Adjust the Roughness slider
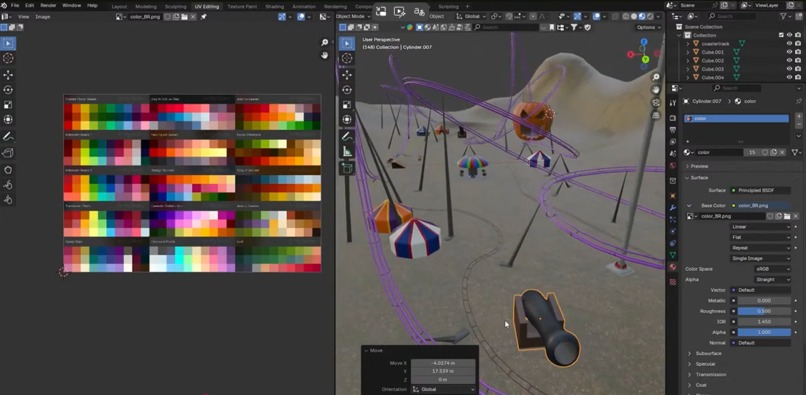This screenshot has width=806, height=395. point(764,311)
